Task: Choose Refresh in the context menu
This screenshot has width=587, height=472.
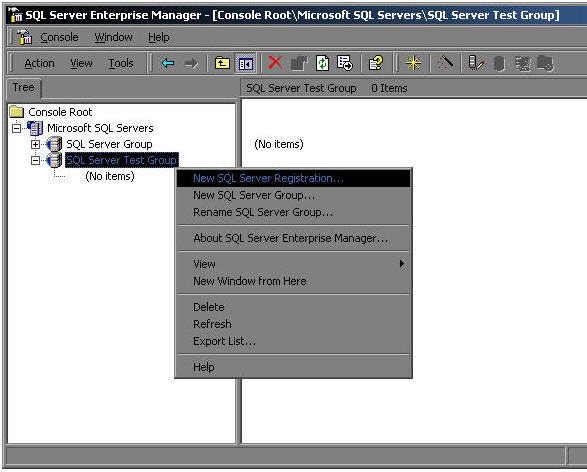Action: point(294,324)
